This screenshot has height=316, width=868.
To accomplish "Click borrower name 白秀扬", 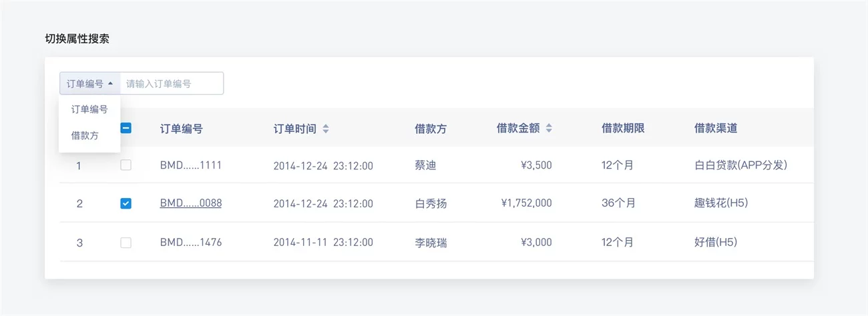I will [x=430, y=203].
